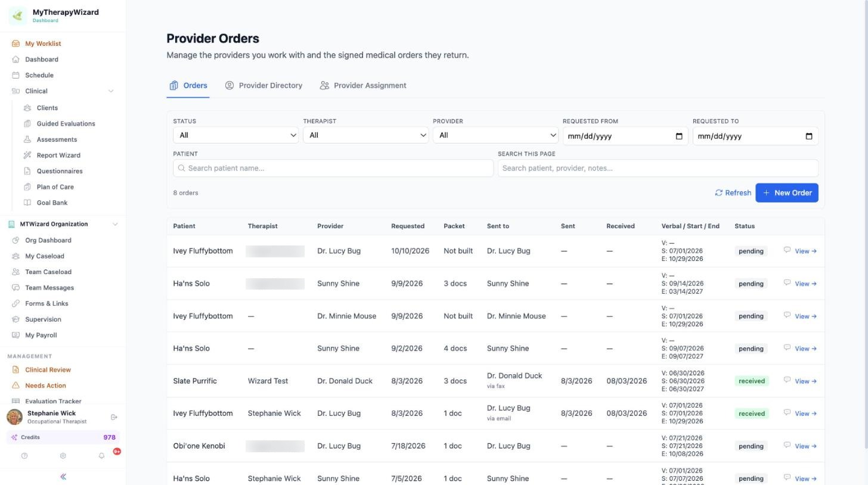Switch to the Provider Directory tab

coord(263,85)
